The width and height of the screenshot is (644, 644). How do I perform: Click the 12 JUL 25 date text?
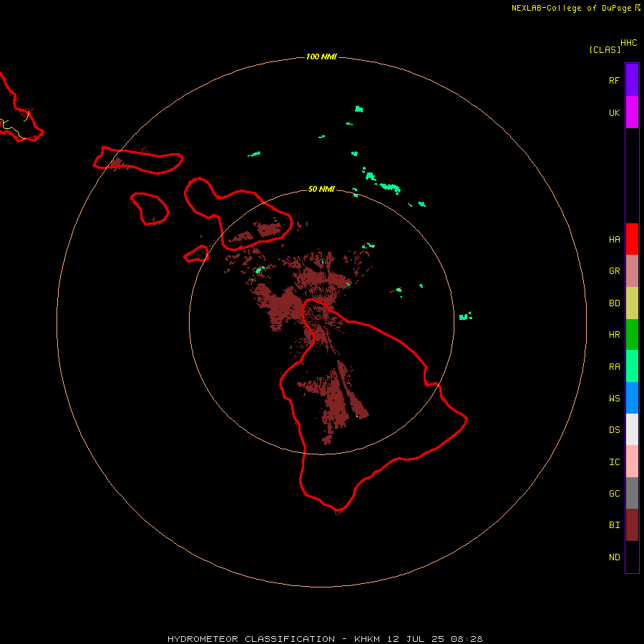416,639
